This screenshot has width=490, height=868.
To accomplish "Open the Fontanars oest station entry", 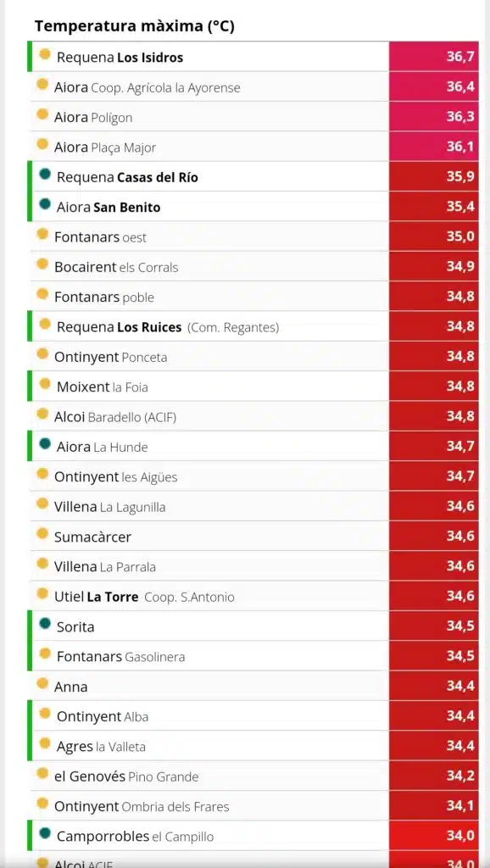I will 253,236.
